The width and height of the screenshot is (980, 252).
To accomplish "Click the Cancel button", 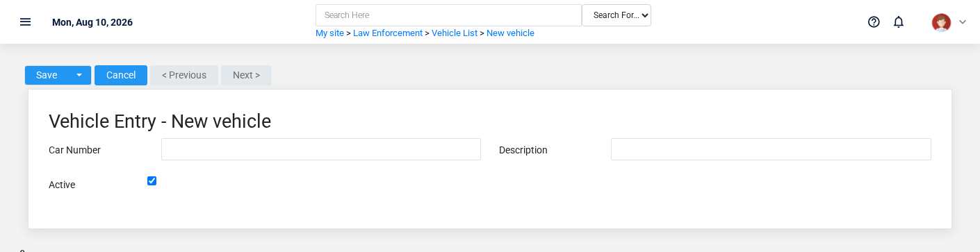I will pyautogui.click(x=121, y=75).
